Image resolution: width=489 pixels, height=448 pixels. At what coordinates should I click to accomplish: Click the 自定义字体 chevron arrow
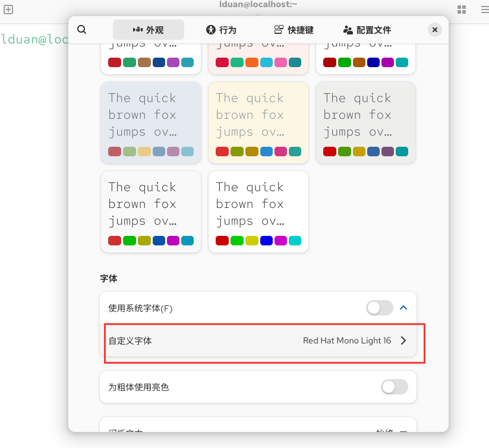(x=403, y=340)
